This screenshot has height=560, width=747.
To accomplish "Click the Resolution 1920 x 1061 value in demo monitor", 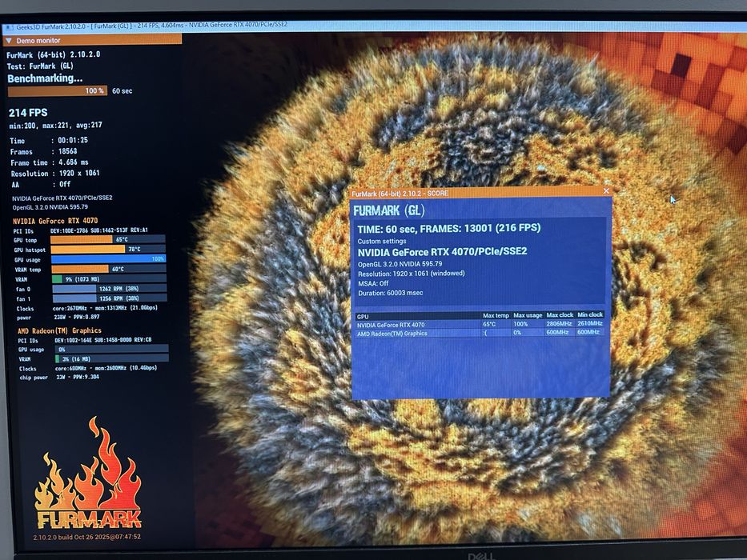I will point(79,174).
